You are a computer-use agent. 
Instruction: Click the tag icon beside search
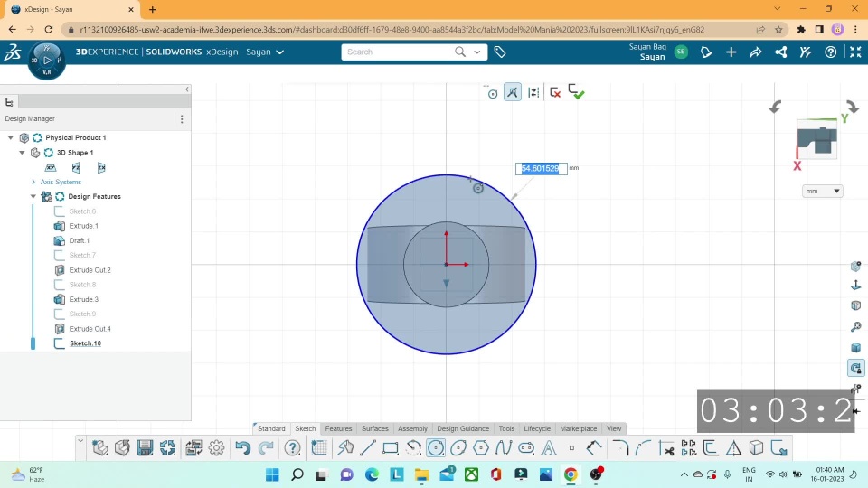click(x=500, y=52)
